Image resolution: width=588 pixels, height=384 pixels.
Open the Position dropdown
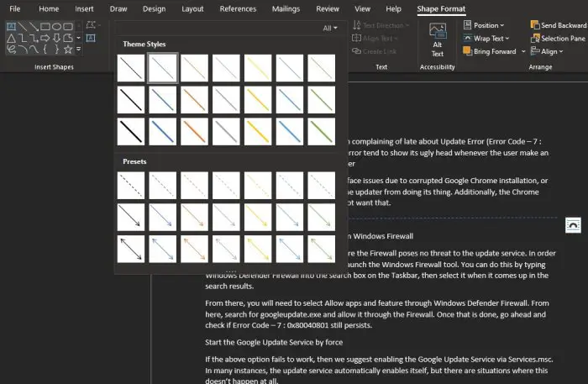pyautogui.click(x=484, y=25)
